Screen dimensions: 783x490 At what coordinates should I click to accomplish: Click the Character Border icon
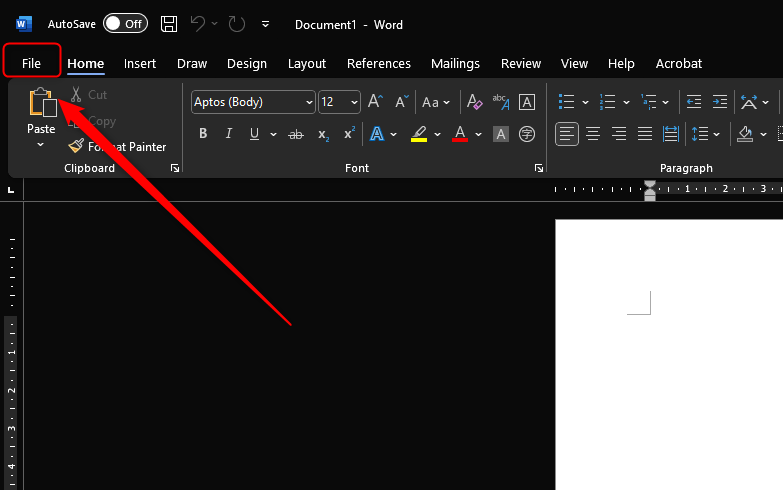[x=527, y=102]
